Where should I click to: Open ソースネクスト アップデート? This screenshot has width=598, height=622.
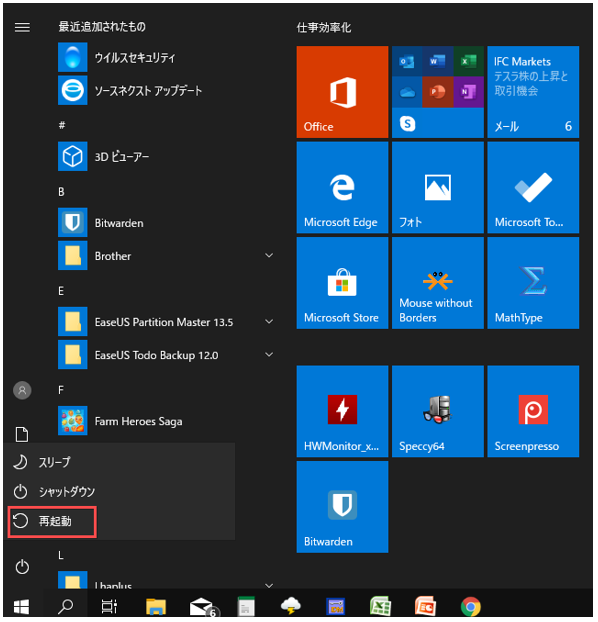[167, 90]
